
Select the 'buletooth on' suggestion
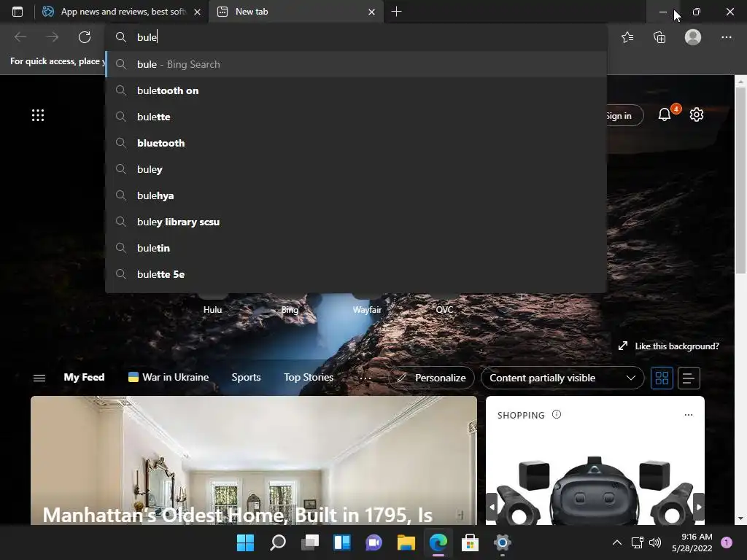[x=356, y=90]
